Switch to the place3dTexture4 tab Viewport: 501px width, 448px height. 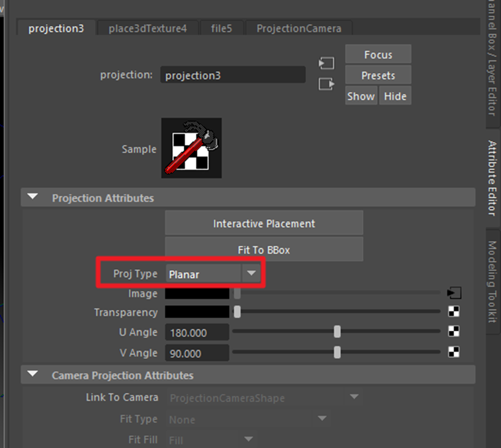[147, 28]
